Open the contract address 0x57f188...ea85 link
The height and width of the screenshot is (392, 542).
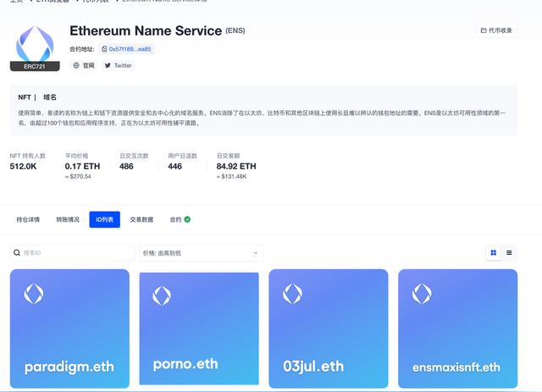(x=130, y=49)
